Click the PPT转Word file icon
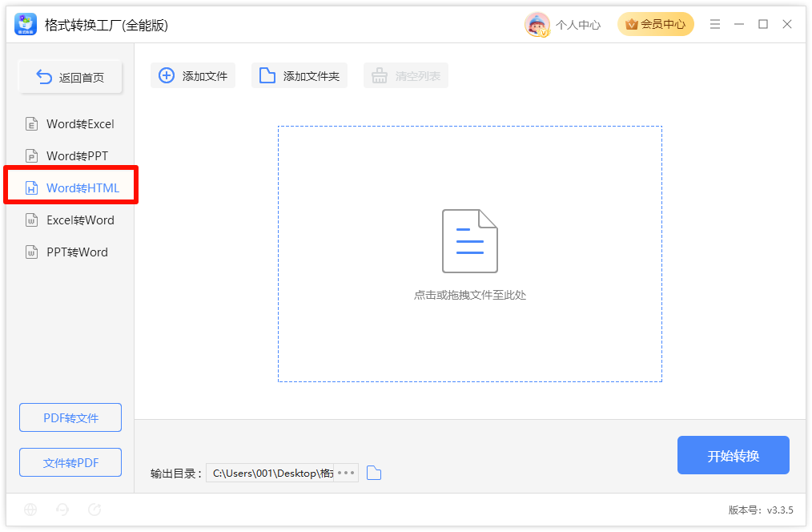The image size is (812, 532). pyautogui.click(x=31, y=252)
